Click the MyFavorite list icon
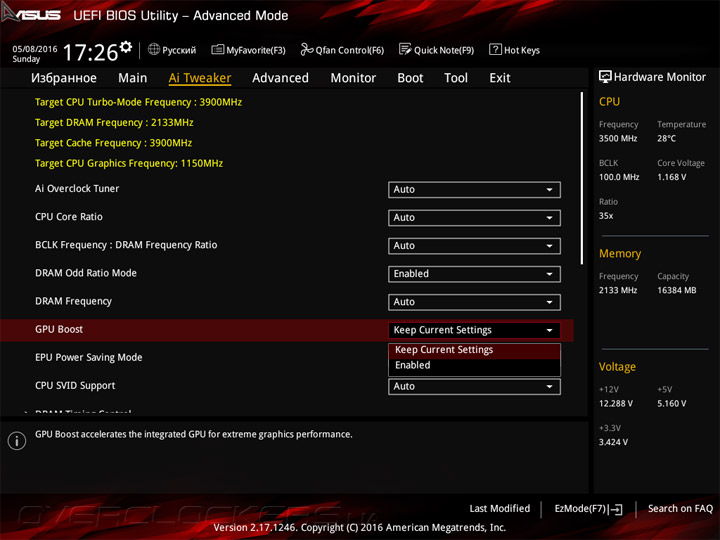Viewport: 720px width, 540px height. coord(218,50)
